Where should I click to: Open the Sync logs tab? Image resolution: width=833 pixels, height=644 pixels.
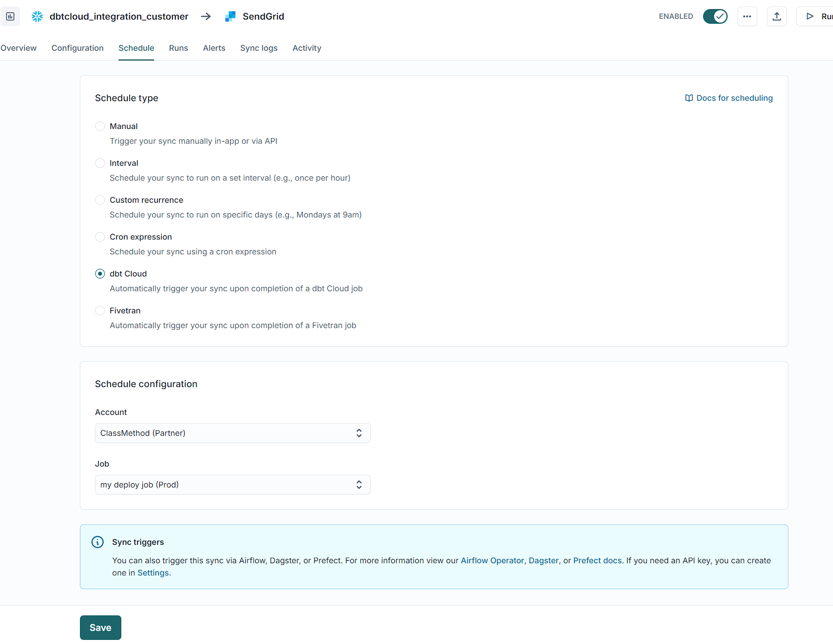pos(259,48)
